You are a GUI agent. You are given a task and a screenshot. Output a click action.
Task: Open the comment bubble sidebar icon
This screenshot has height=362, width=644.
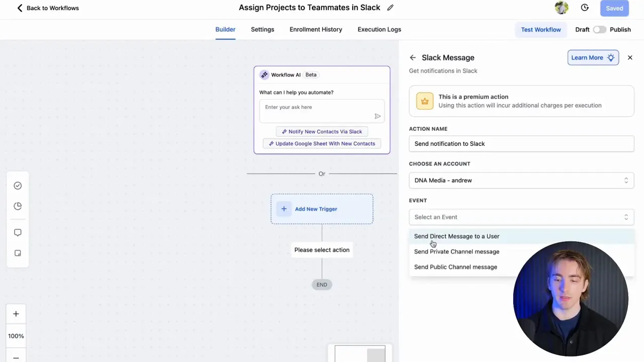click(18, 232)
